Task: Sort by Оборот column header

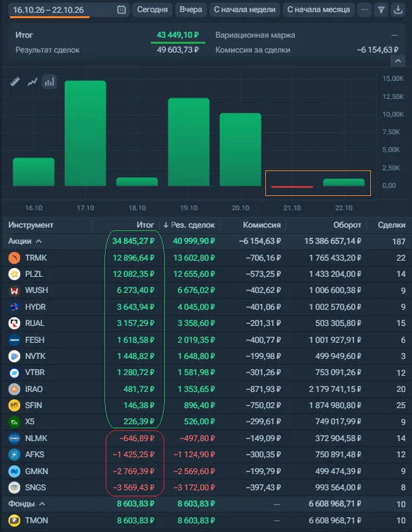Action: tap(347, 225)
